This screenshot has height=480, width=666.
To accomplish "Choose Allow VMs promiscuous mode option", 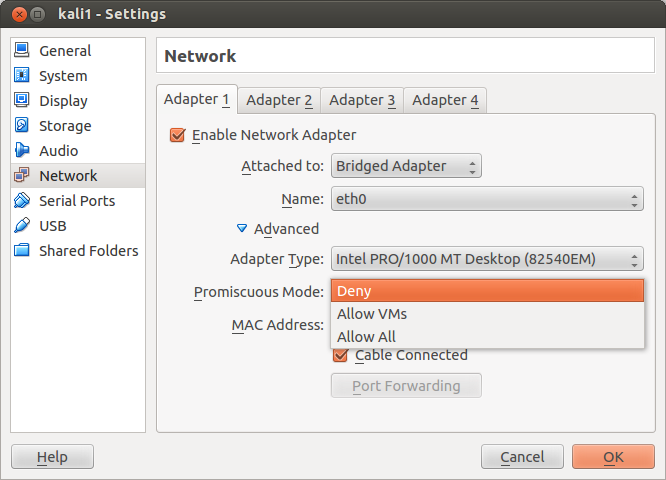I will pyautogui.click(x=487, y=314).
